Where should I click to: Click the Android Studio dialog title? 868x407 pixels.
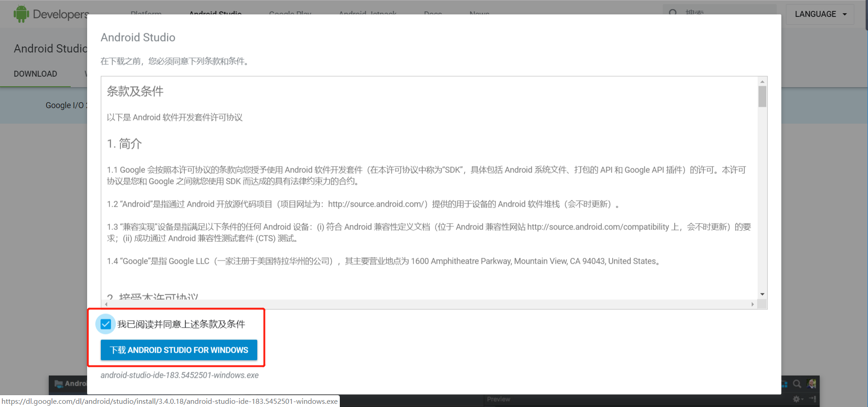click(x=138, y=37)
